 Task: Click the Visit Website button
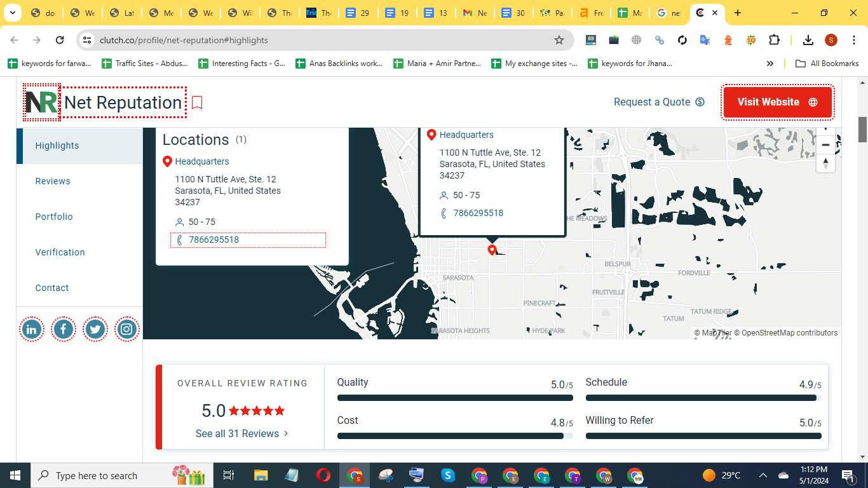(778, 102)
